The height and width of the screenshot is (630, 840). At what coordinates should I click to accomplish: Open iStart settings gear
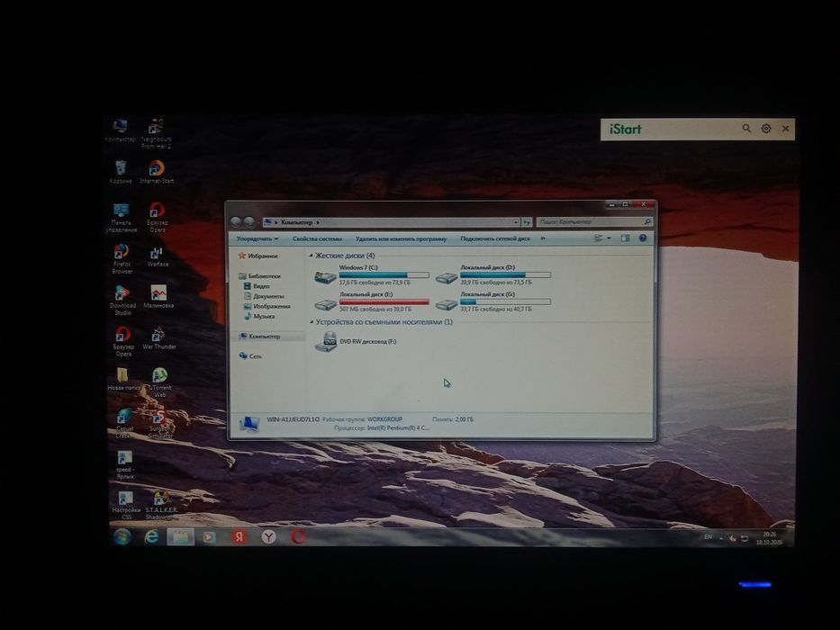pyautogui.click(x=766, y=129)
